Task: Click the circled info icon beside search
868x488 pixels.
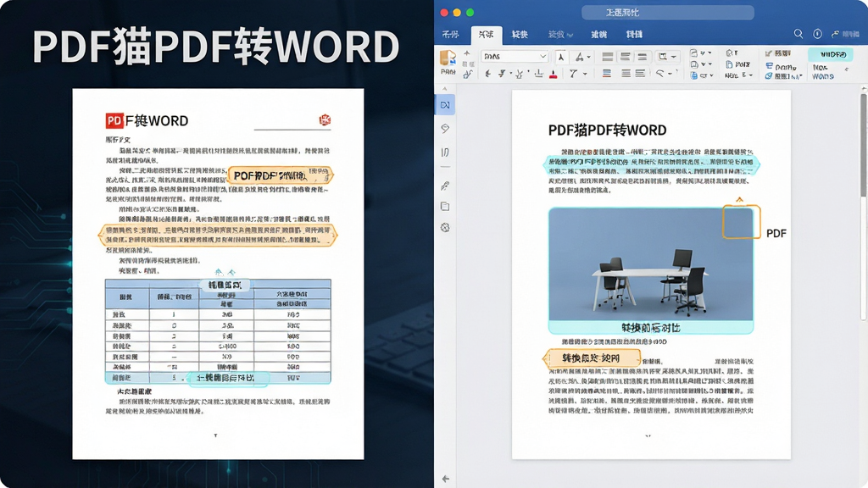Action: pos(818,34)
